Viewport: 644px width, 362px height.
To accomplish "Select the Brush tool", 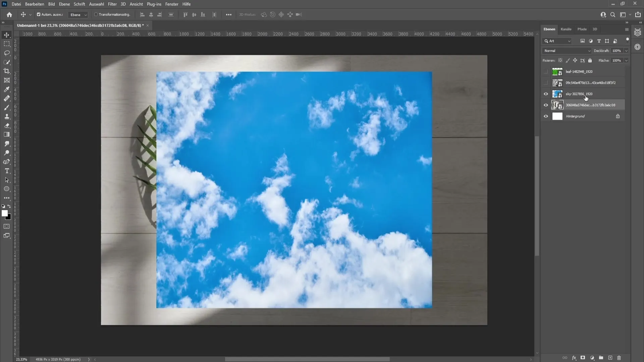I will click(x=7, y=107).
